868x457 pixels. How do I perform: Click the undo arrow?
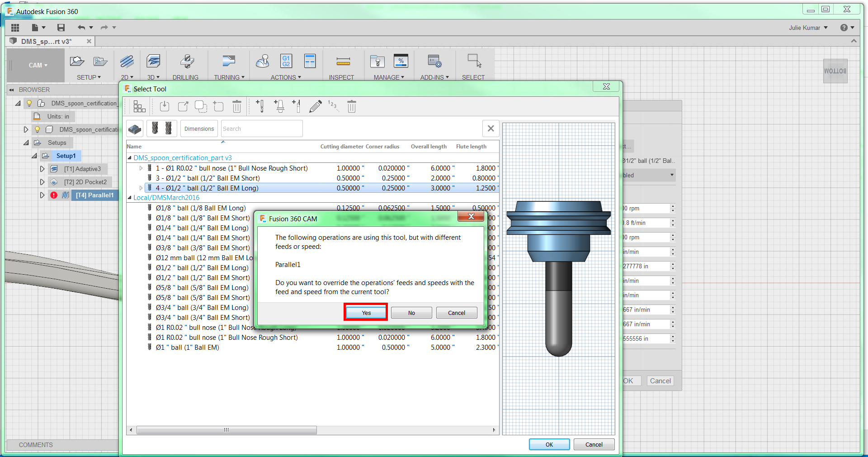pyautogui.click(x=81, y=28)
